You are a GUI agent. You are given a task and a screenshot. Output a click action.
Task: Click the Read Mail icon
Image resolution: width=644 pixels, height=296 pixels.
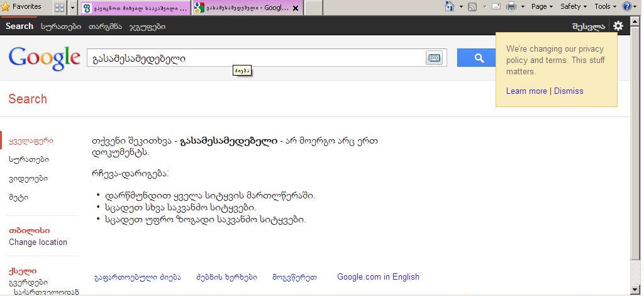coord(496,6)
